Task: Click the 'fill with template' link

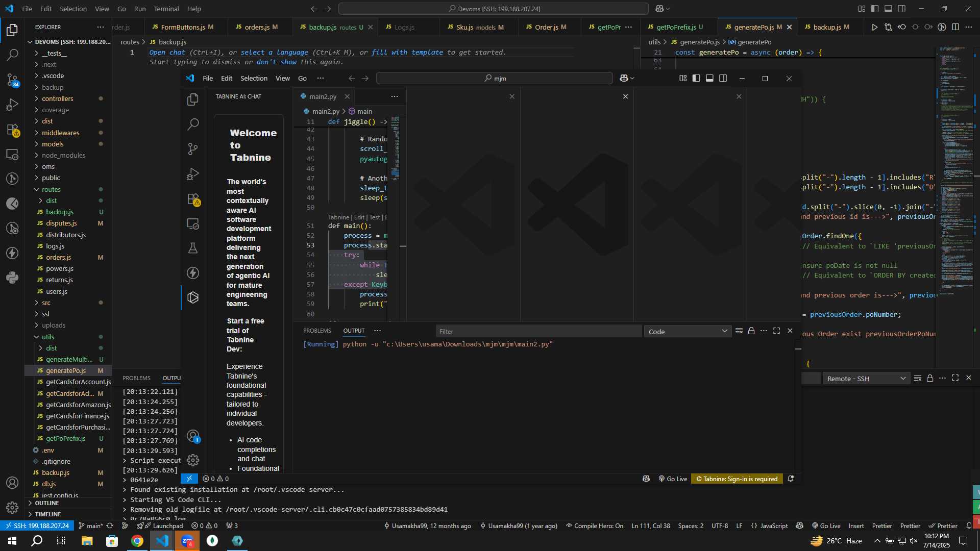Action: [x=407, y=52]
